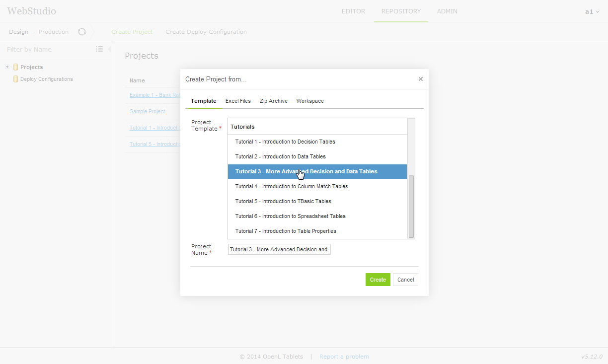Open the a1 account dropdown
The image size is (608, 364).
point(592,11)
